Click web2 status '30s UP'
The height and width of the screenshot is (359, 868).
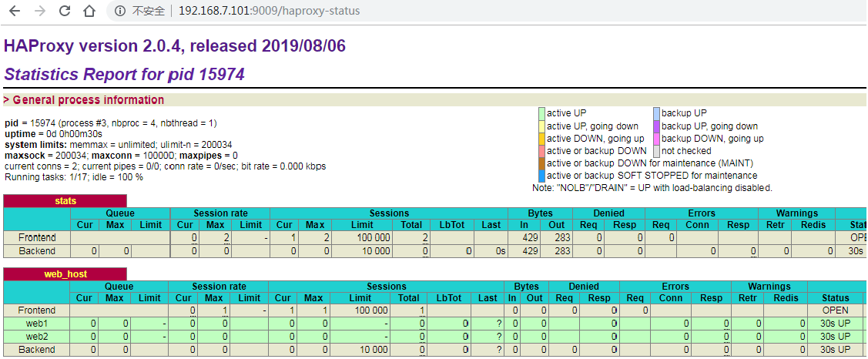[x=836, y=337]
